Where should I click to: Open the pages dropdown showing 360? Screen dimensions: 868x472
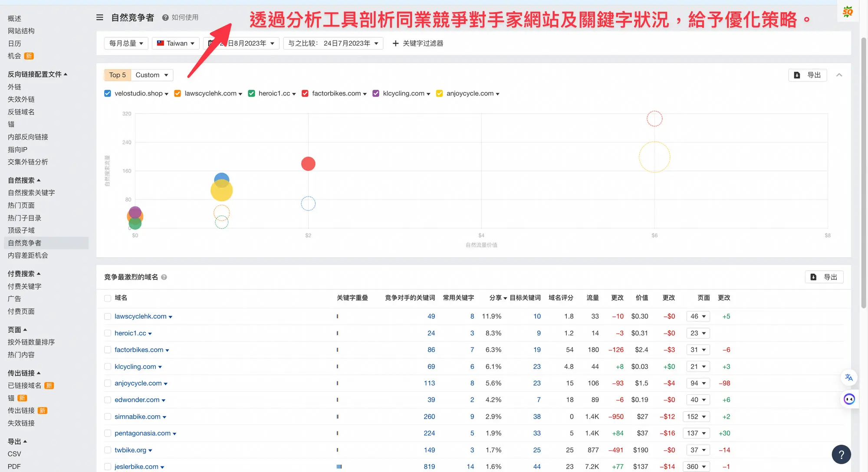click(x=696, y=467)
